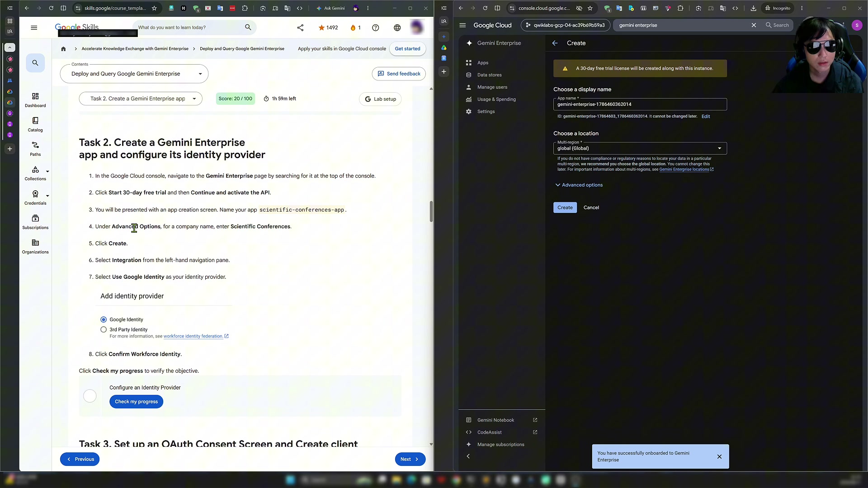This screenshot has width=868, height=488.
Task: Click the Next button in Skills
Action: click(x=410, y=459)
